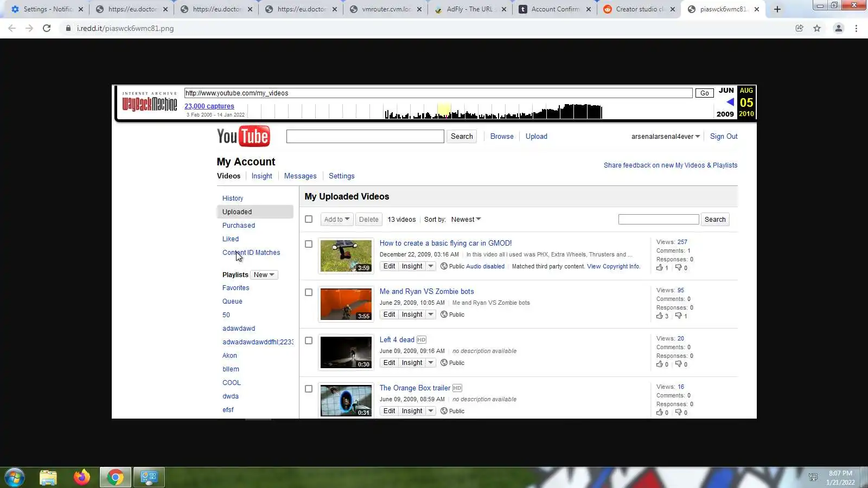This screenshot has width=868, height=488.
Task: Expand the arsenalarsenal4ever account menu
Action: 666,137
